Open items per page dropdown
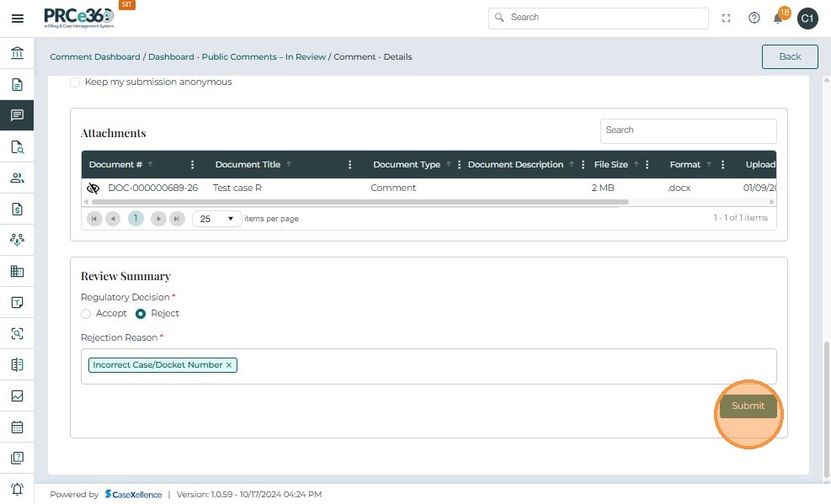Screen dimensions: 831x504 click(x=216, y=219)
